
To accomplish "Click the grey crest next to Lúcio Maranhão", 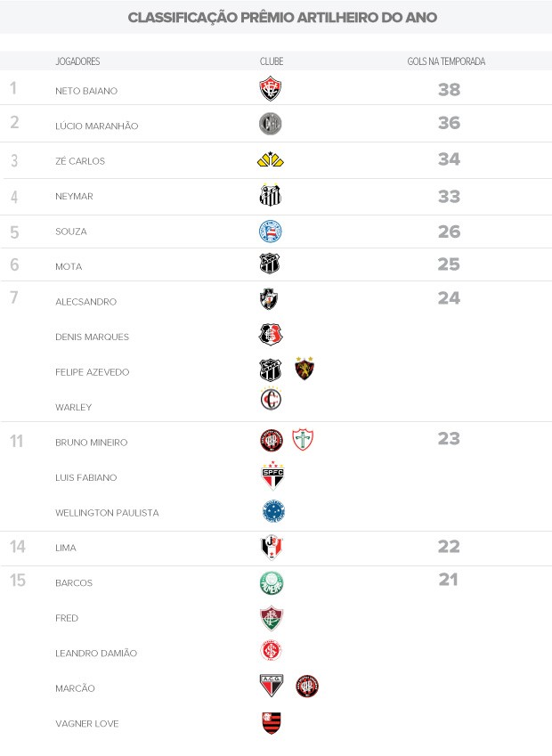I will click(270, 125).
